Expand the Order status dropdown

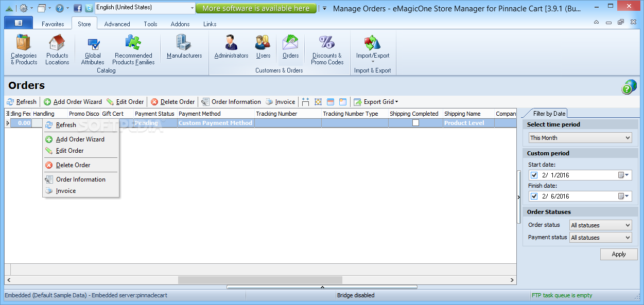[600, 225]
